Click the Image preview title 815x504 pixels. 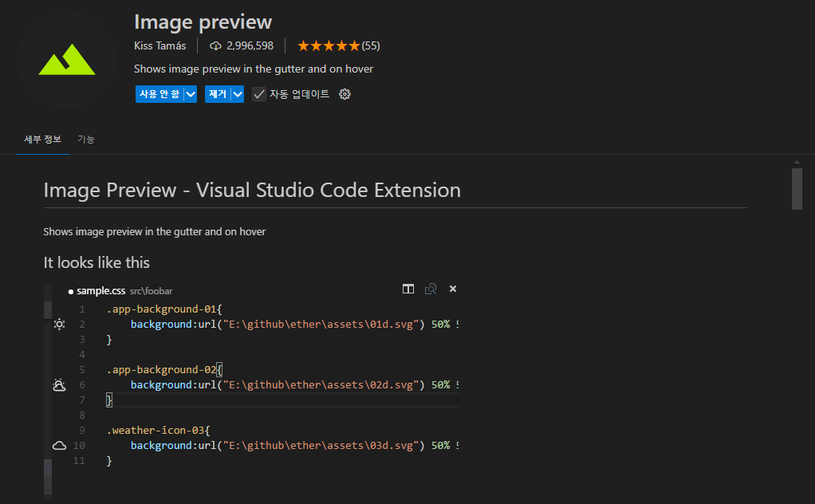point(203,22)
